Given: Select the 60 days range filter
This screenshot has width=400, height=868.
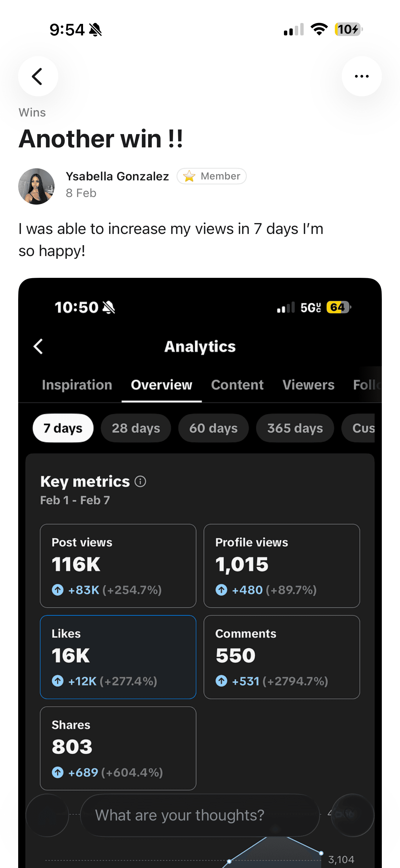Looking at the screenshot, I should (x=213, y=428).
